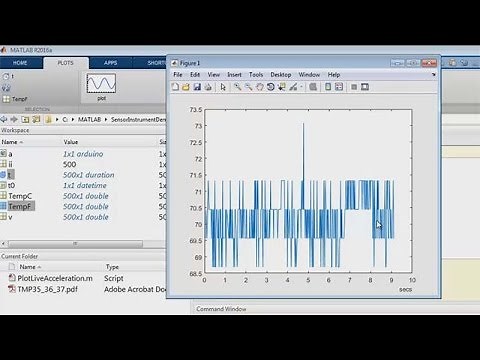This screenshot has width=480, height=360.
Task: Select variable t in the Workspace
Action: (9, 175)
